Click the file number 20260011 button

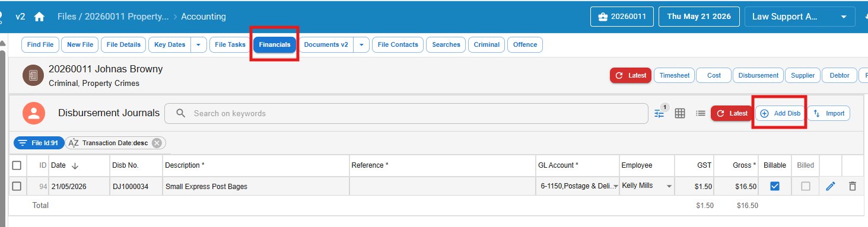622,17
